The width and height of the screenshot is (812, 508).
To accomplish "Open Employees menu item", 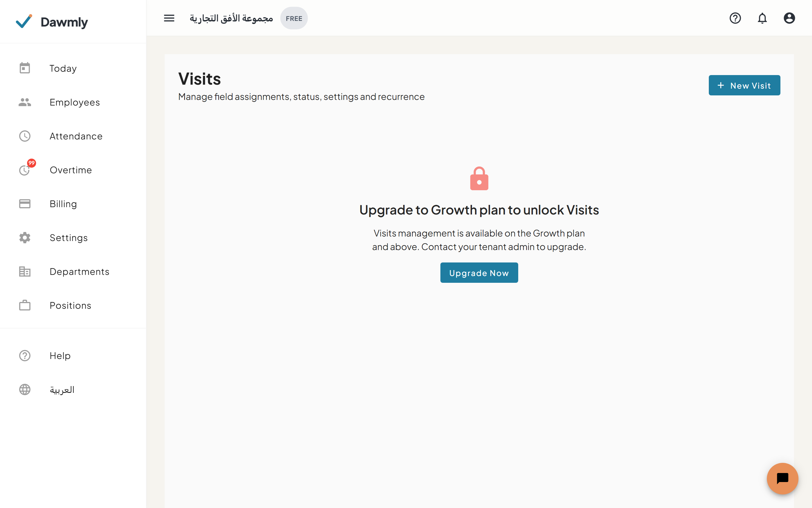I will (73, 102).
